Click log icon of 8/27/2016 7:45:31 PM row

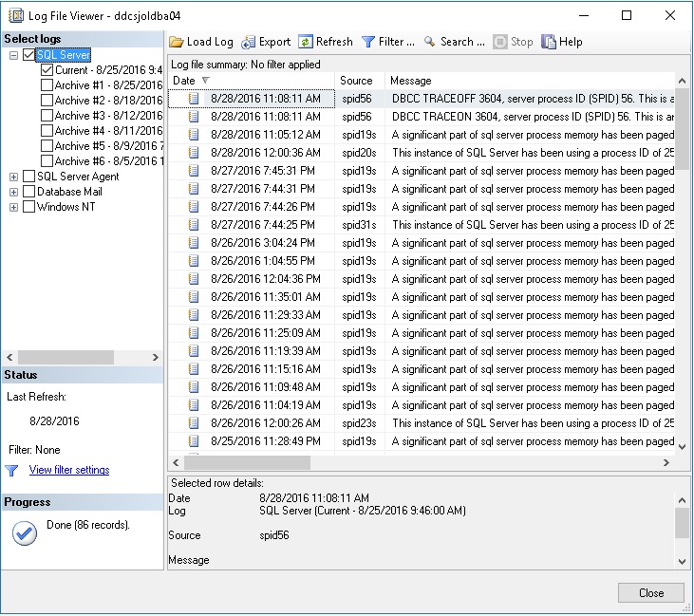pyautogui.click(x=194, y=171)
